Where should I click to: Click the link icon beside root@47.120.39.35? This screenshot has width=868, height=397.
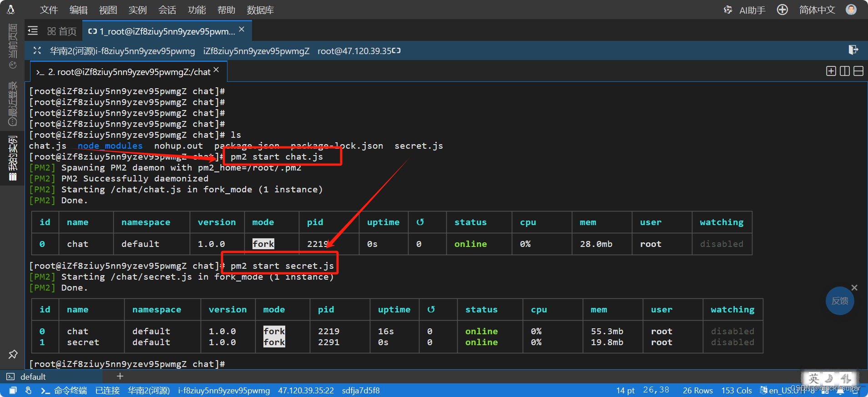[x=396, y=50]
